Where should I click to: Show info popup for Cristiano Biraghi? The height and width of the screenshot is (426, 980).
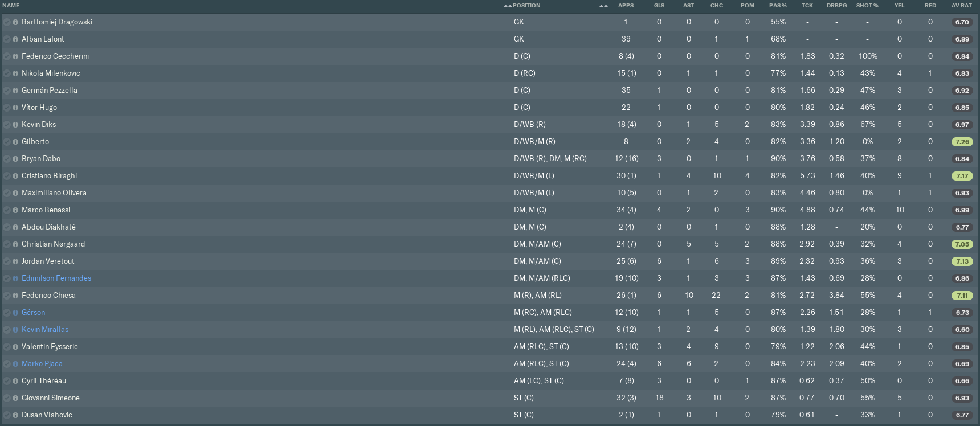[x=15, y=176]
